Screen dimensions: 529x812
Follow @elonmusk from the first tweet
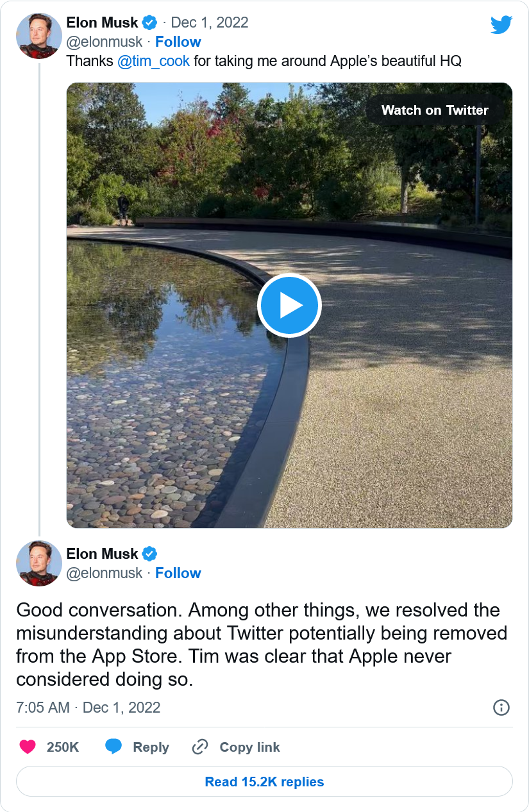click(178, 42)
